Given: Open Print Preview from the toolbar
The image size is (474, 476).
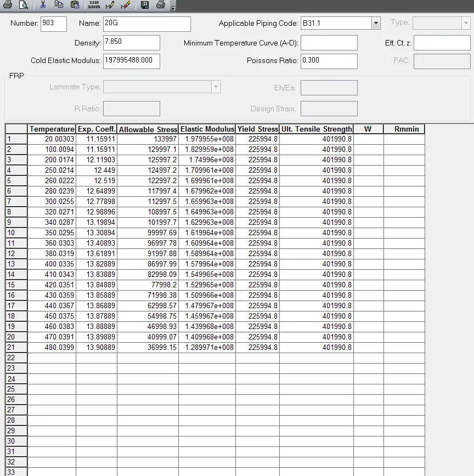Looking at the screenshot, I should [23, 5].
